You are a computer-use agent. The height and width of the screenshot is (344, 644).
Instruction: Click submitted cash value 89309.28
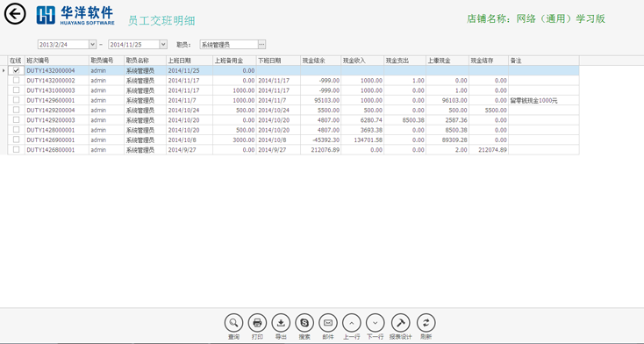(x=454, y=140)
